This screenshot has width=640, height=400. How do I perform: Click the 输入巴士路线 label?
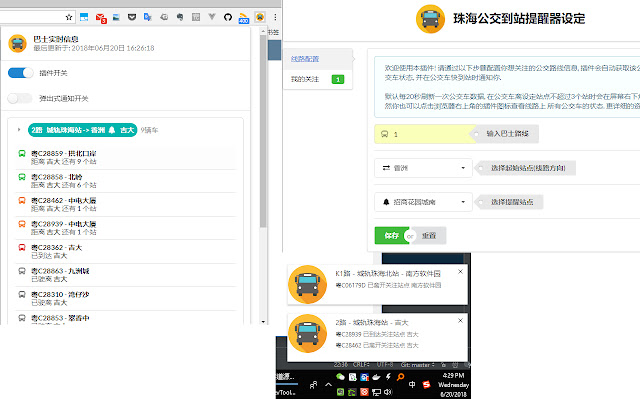(x=507, y=133)
